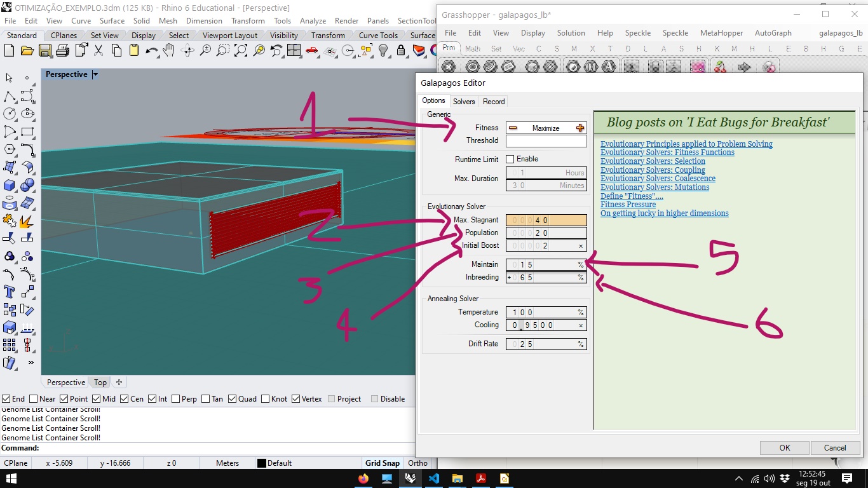The image size is (868, 488).
Task: Toggle the Point osnap checkbox
Action: click(x=64, y=399)
